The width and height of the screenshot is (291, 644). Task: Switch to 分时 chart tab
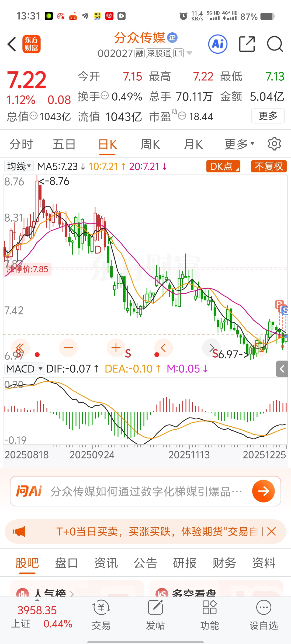click(21, 144)
